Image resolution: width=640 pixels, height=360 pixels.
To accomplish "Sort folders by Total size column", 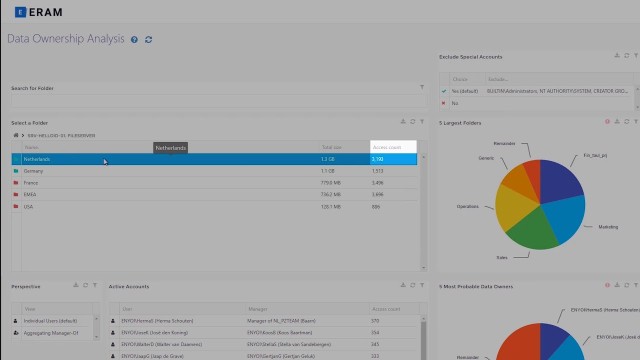I will click(x=331, y=147).
